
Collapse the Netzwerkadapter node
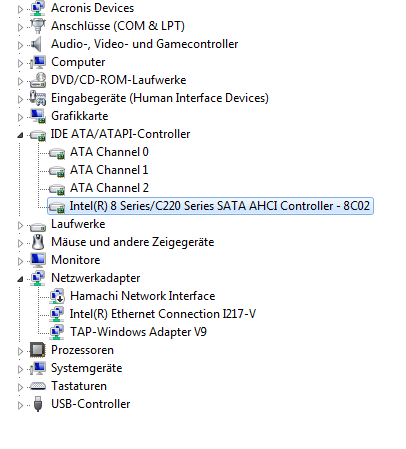click(20, 279)
